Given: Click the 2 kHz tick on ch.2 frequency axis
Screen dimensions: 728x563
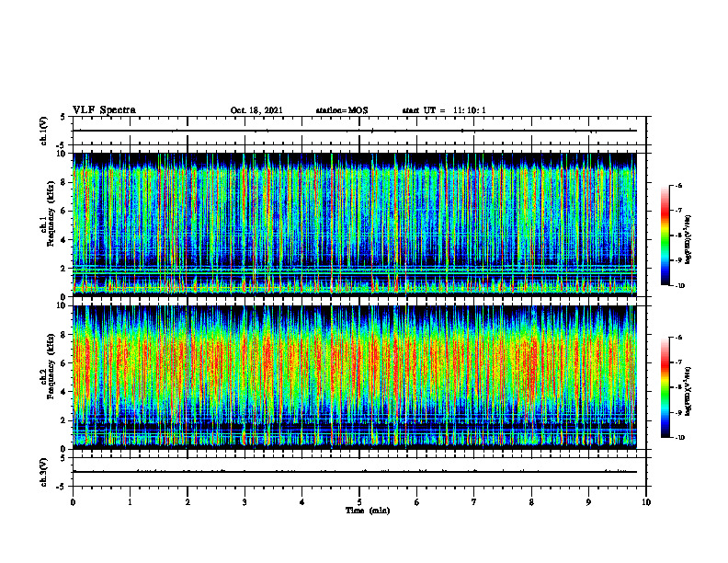Looking at the screenshot, I should [x=63, y=420].
